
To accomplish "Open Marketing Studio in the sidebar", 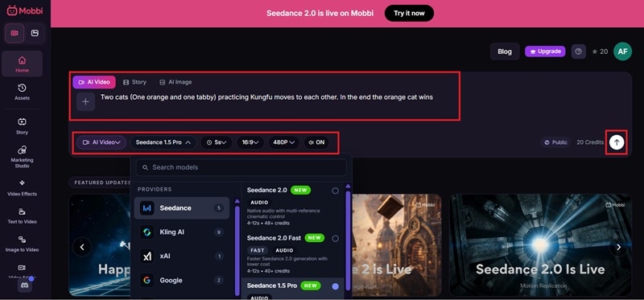I will tap(23, 156).
